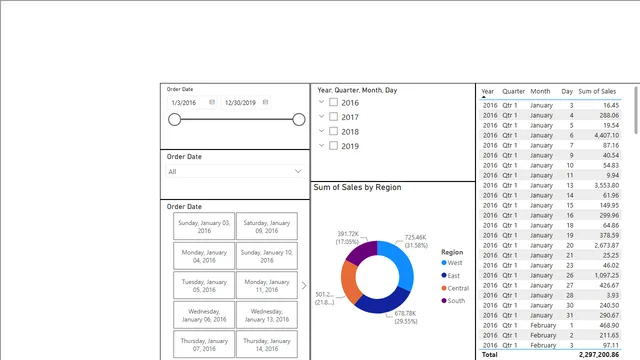Click the 391.72K (17.05%) data label
The image size is (640, 360).
pyautogui.click(x=348, y=238)
